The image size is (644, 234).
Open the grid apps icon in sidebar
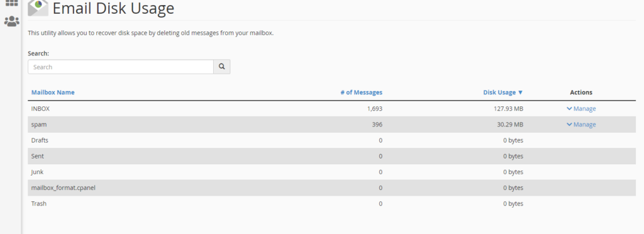click(11, 3)
